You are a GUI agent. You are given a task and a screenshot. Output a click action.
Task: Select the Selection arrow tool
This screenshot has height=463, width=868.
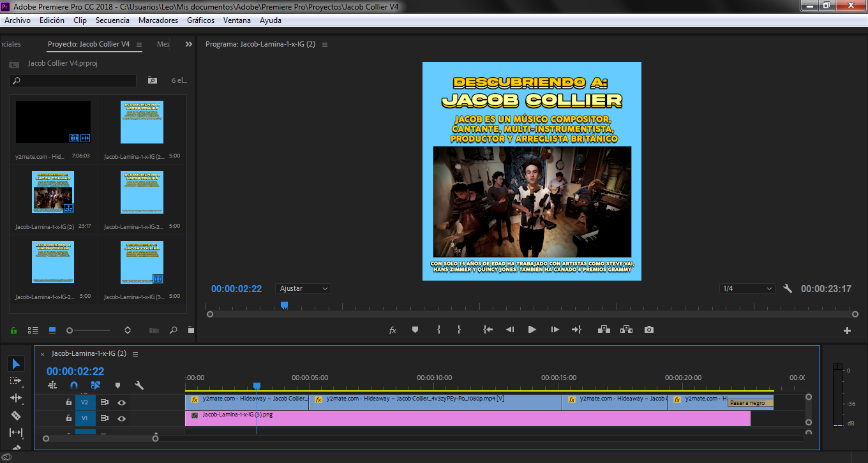coord(16,364)
